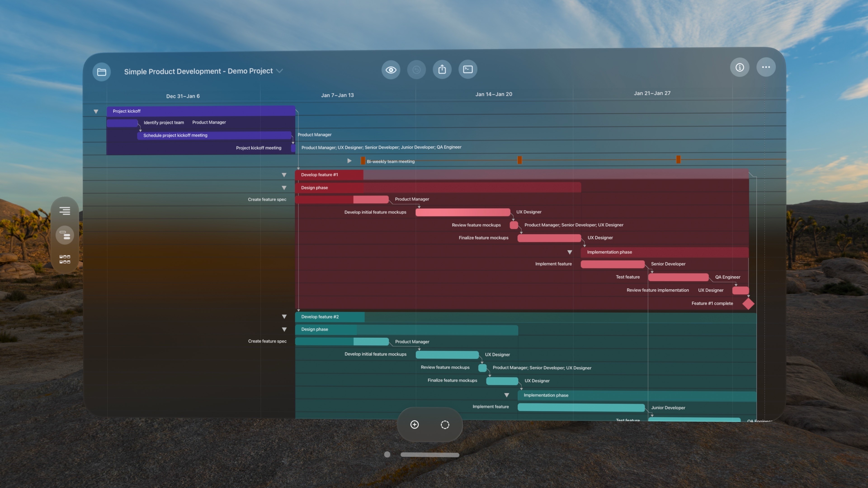The height and width of the screenshot is (488, 868).
Task: Click the zoom slider handle at the bottom
Action: tap(387, 454)
